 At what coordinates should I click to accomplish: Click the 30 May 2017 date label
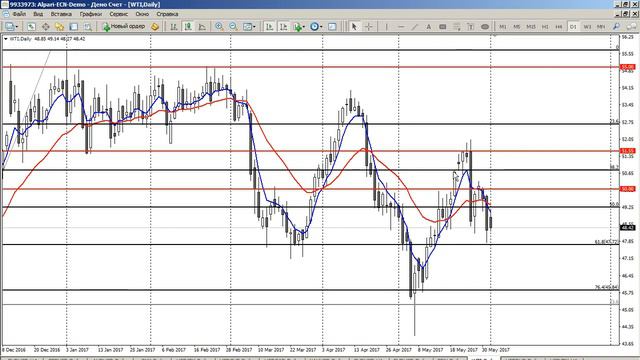click(496, 350)
